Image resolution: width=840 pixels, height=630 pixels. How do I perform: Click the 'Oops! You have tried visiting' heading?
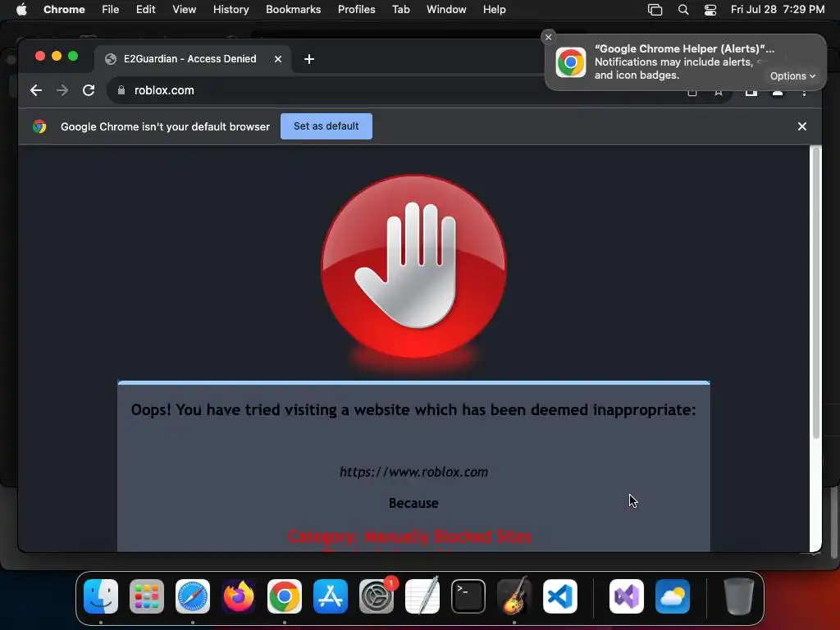[413, 410]
